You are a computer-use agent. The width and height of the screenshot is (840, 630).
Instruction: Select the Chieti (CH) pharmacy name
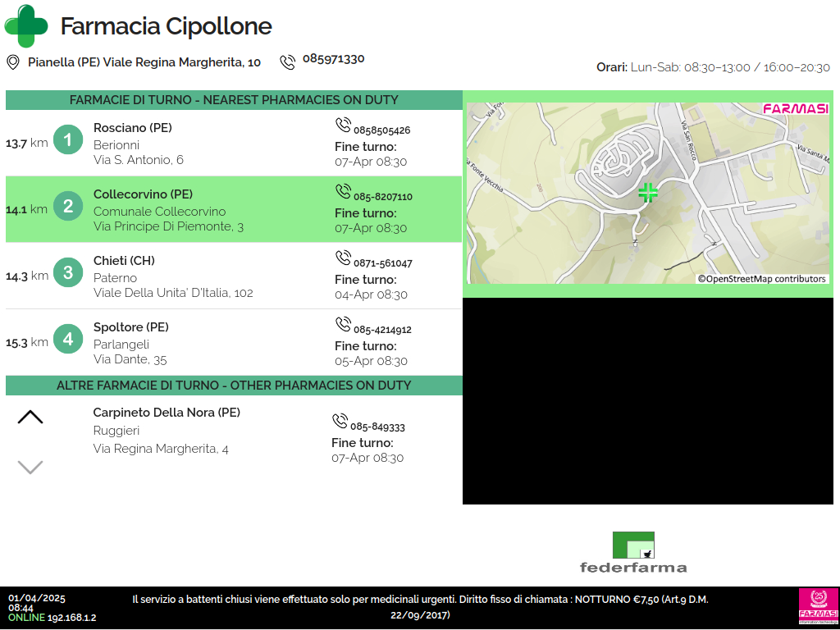(124, 261)
